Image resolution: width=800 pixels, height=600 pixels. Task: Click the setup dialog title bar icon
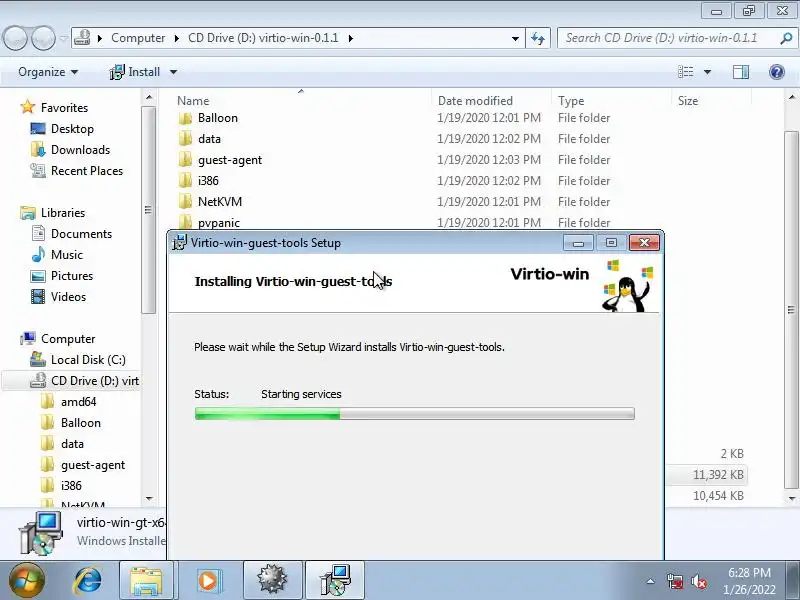179,243
